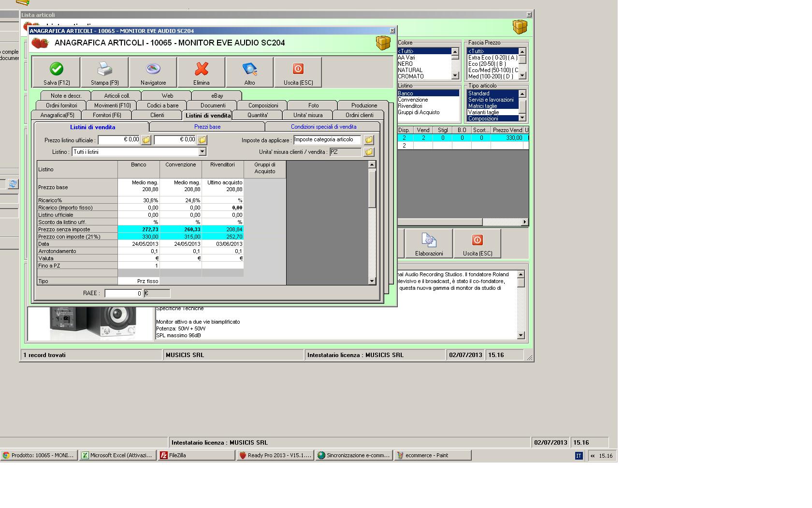The width and height of the screenshot is (812, 508).
Task: Switch to the Chrome Prodotto 10065 taskbar window
Action: click(39, 455)
